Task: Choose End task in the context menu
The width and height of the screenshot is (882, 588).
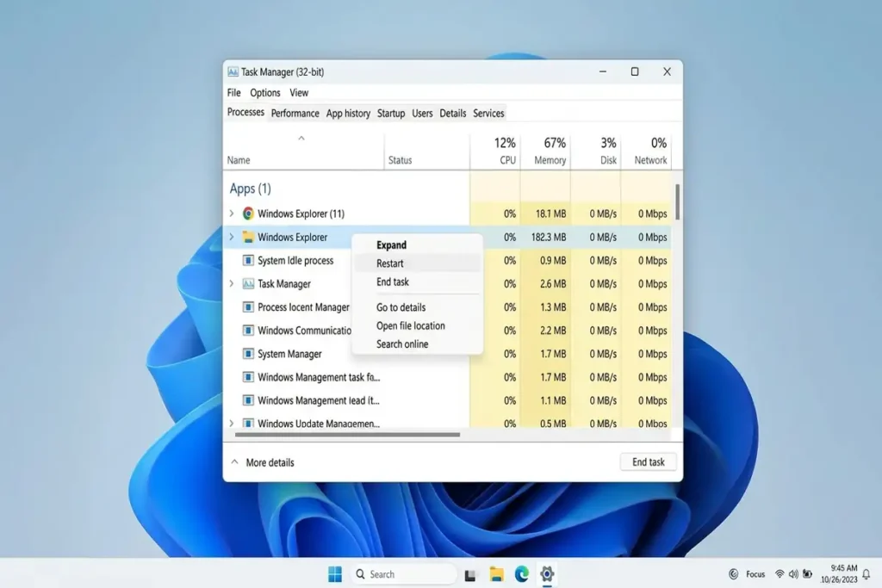Action: pos(418,282)
